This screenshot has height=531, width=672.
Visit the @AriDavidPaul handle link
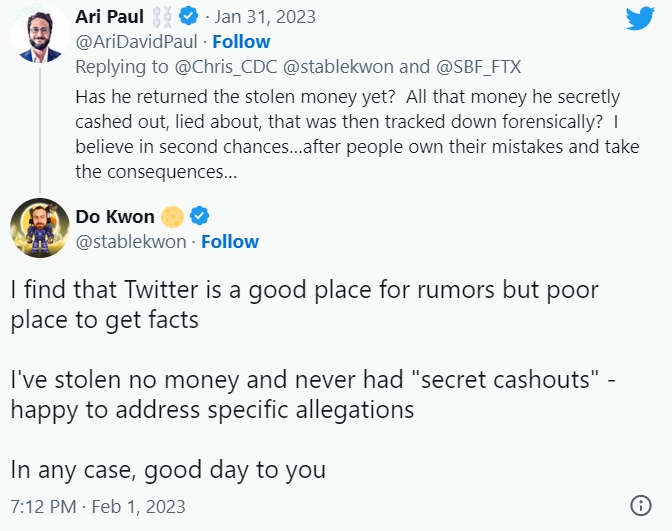coord(136,42)
